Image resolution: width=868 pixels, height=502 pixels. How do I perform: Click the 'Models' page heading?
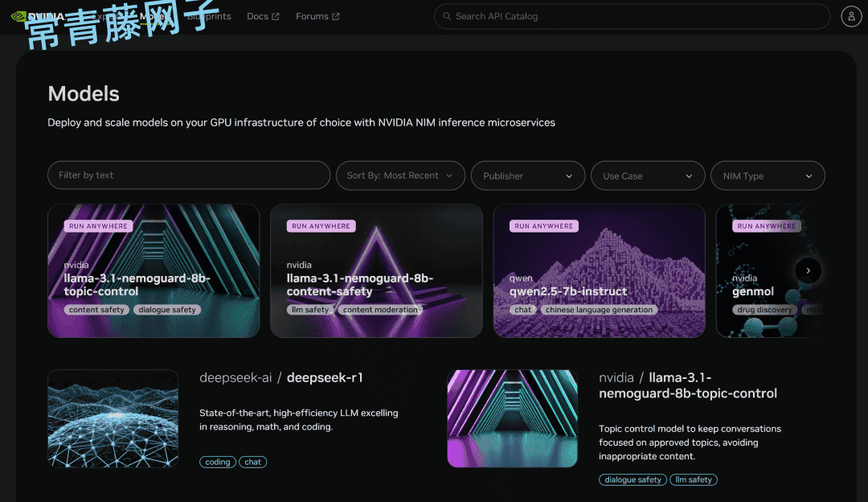[x=84, y=93]
